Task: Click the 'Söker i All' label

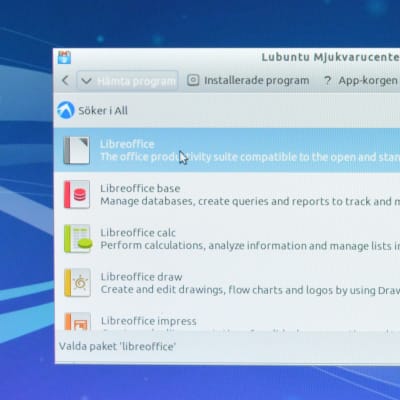Action: click(x=103, y=110)
